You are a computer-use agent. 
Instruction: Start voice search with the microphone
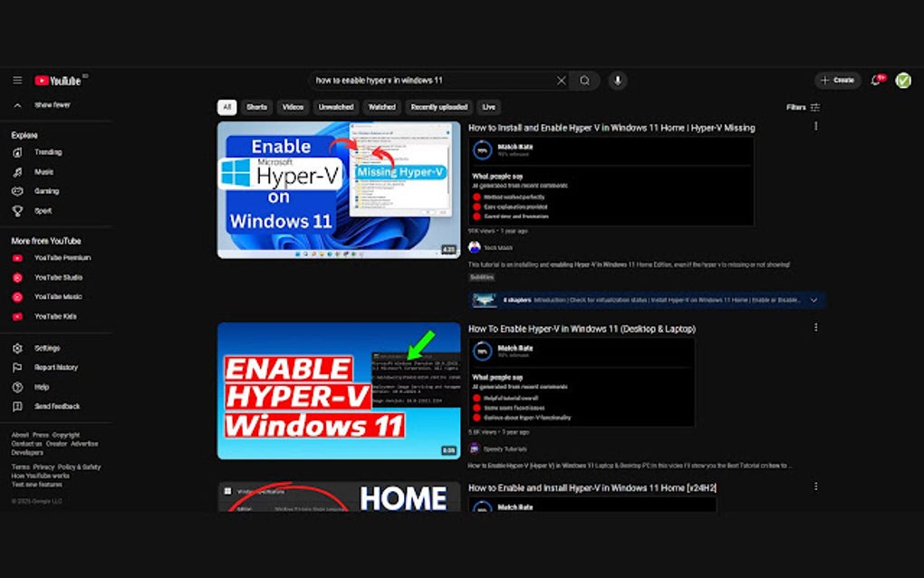(x=618, y=81)
